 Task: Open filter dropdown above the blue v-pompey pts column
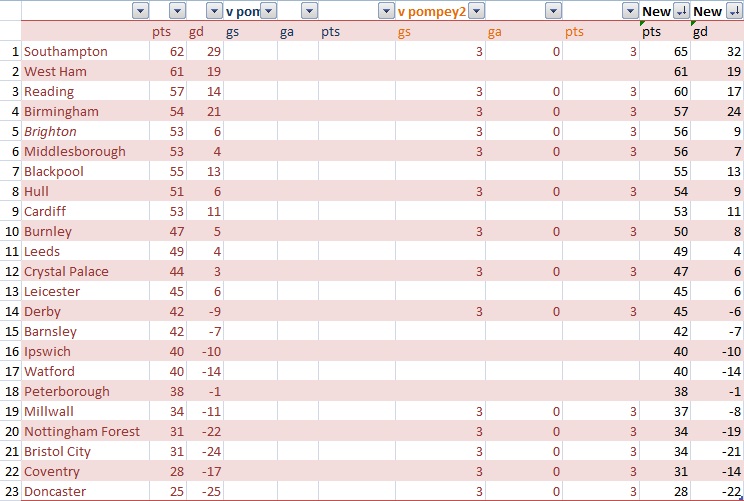(386, 11)
